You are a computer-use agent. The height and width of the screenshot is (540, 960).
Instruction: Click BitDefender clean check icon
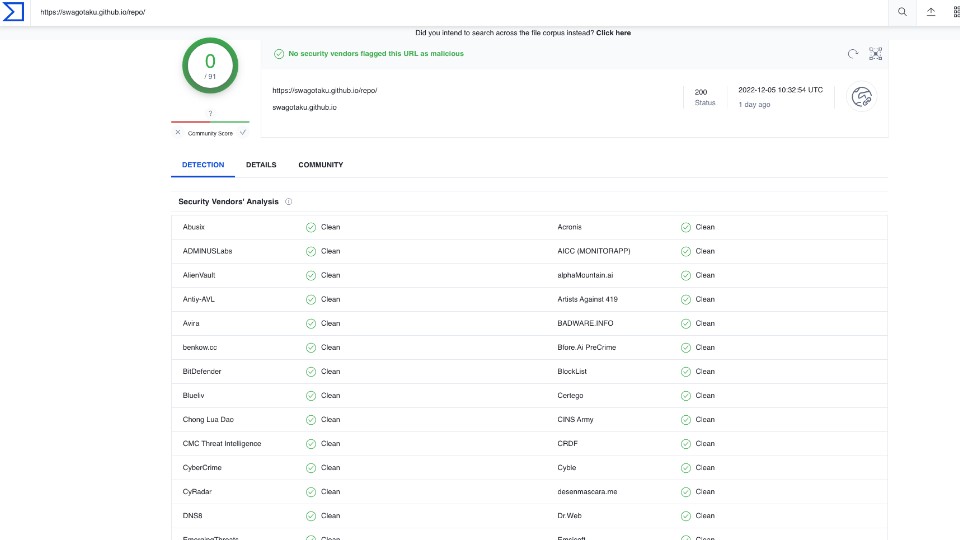(310, 372)
